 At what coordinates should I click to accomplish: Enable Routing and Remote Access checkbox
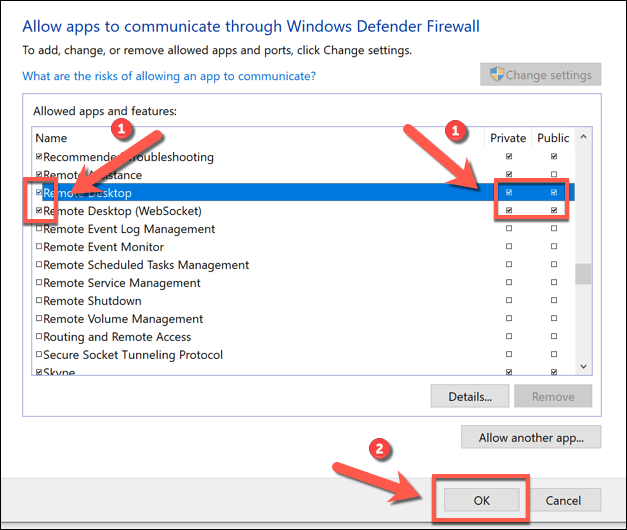click(x=39, y=337)
